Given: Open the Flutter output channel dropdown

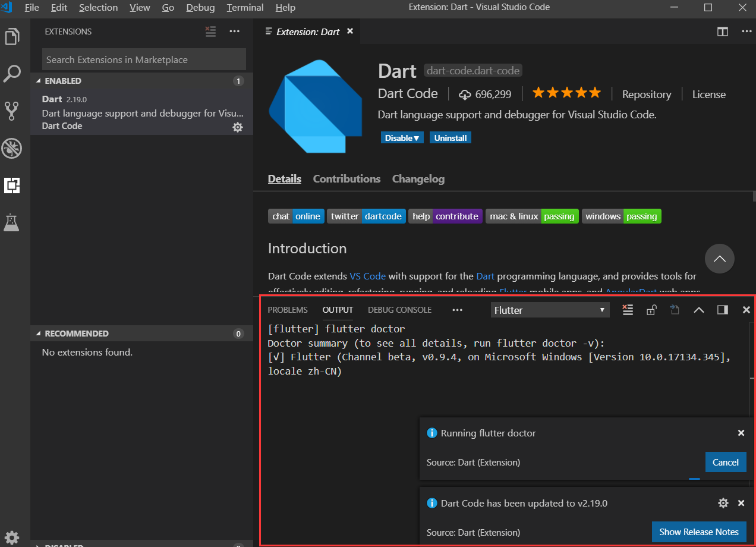Looking at the screenshot, I should [550, 310].
